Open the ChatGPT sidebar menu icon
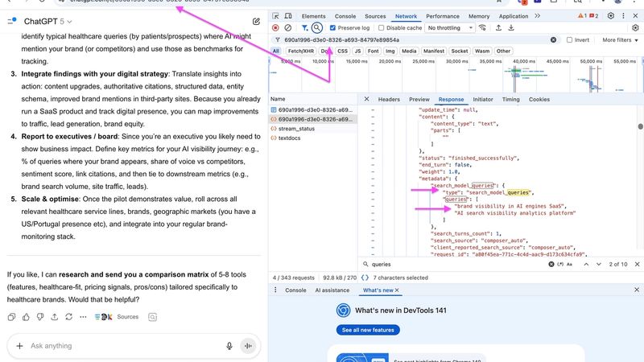644x362 pixels. (x=12, y=21)
